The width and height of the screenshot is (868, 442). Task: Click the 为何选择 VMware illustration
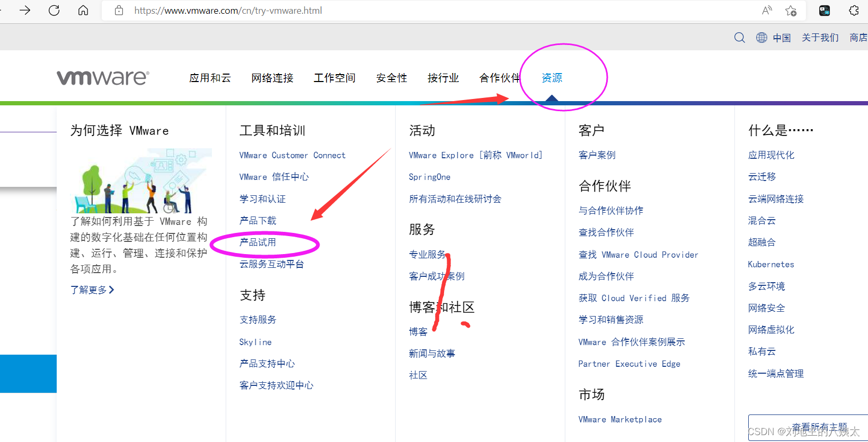coord(141,181)
